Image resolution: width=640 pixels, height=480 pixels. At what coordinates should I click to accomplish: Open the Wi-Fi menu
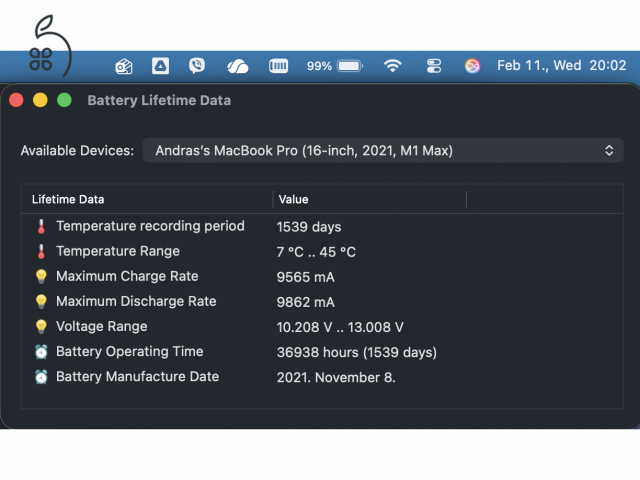393,66
